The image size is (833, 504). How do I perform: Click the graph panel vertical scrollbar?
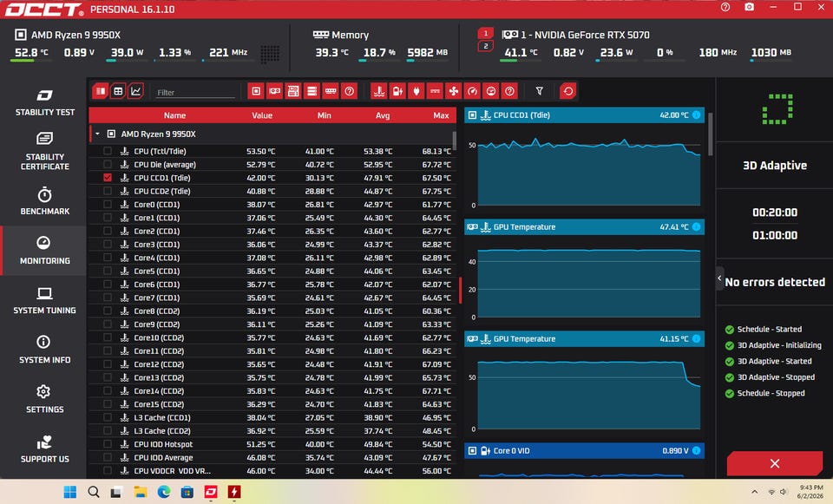(711, 133)
